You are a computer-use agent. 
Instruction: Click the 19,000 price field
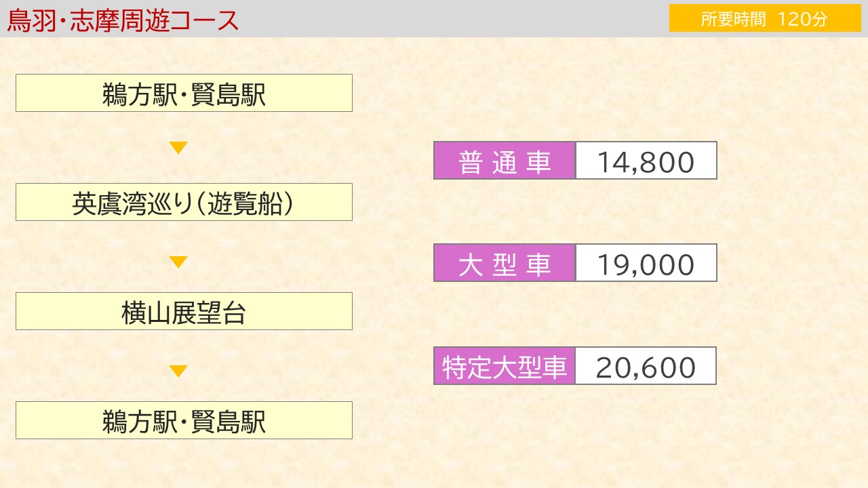point(646,263)
